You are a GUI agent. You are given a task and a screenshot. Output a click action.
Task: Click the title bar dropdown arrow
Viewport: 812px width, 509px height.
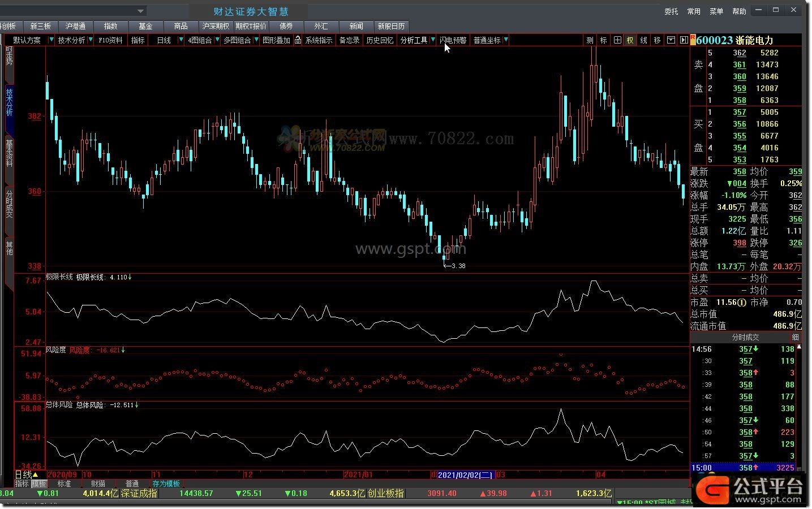[x=140, y=11]
